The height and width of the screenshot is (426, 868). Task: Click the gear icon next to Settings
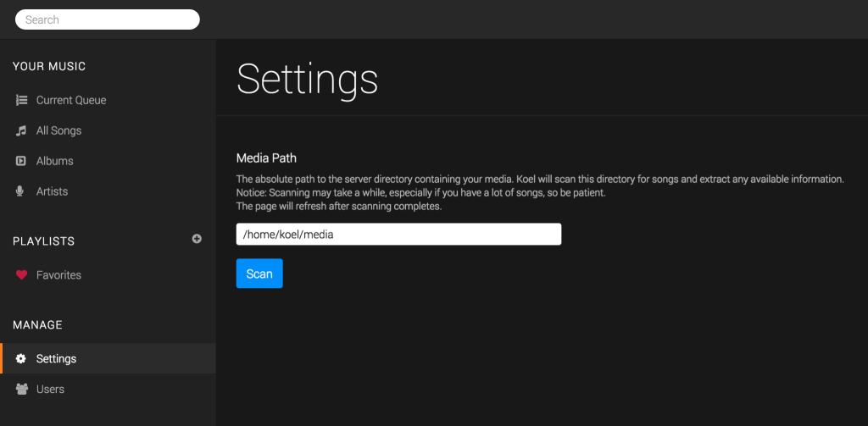21,358
